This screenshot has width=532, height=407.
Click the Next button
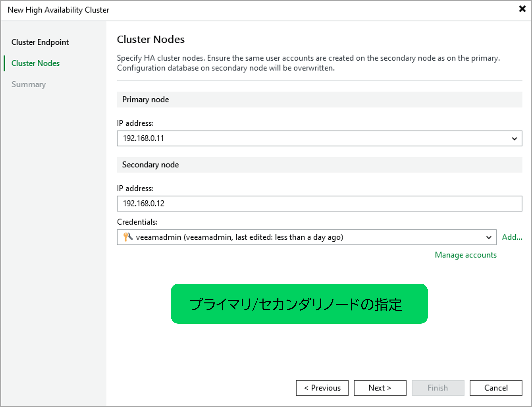coord(380,388)
